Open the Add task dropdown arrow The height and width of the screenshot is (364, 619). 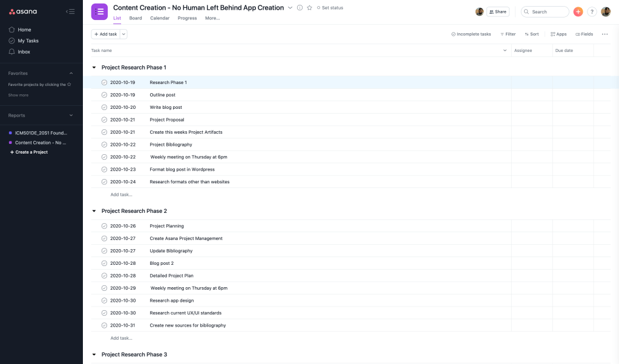(x=124, y=34)
